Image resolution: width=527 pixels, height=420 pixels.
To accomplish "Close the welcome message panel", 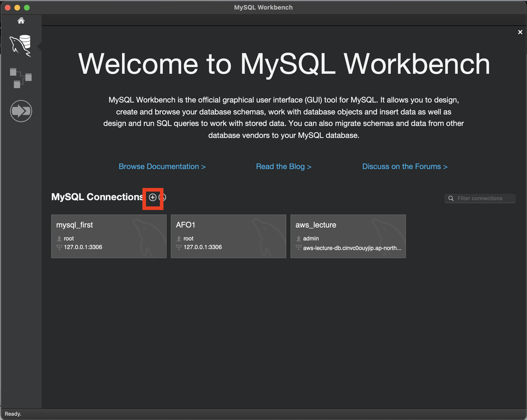I will 520,32.
